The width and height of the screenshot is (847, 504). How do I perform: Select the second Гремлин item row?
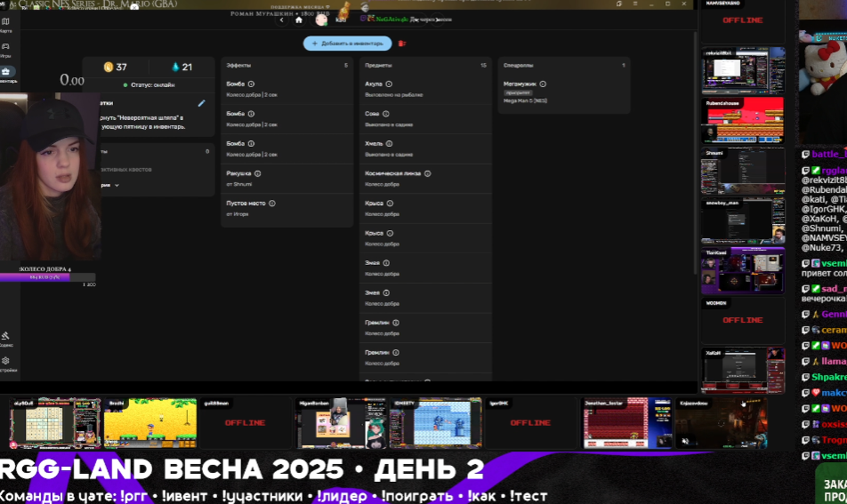coord(425,357)
